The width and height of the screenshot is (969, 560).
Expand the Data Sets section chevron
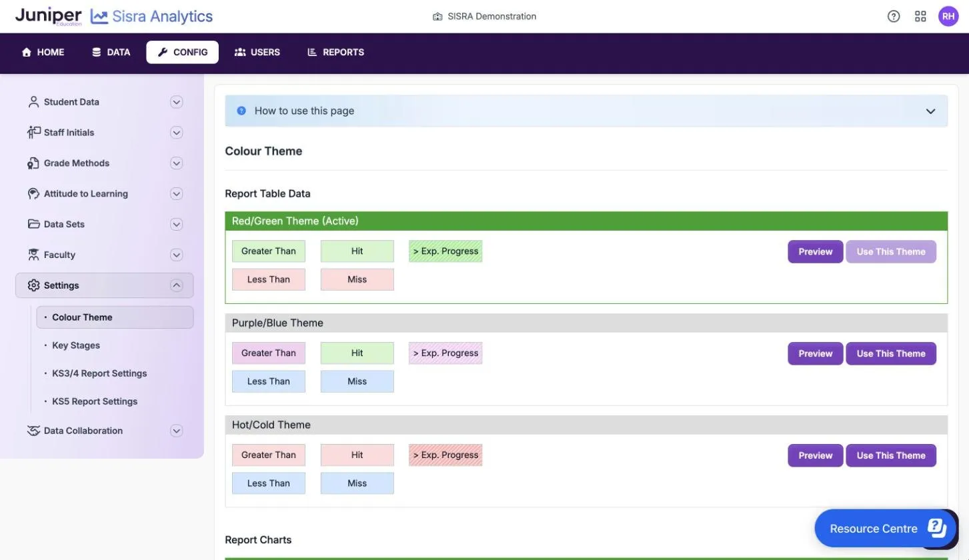click(x=176, y=225)
